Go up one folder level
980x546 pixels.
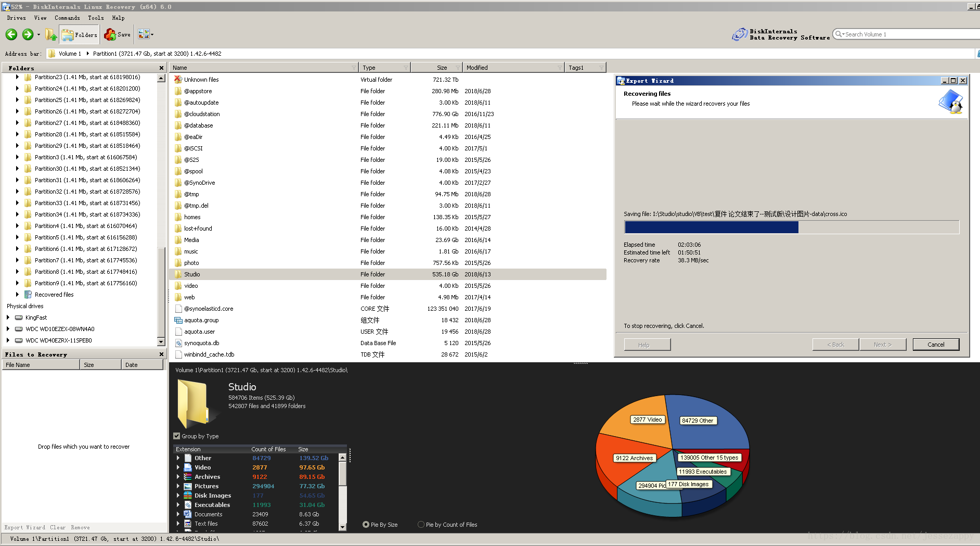click(51, 35)
